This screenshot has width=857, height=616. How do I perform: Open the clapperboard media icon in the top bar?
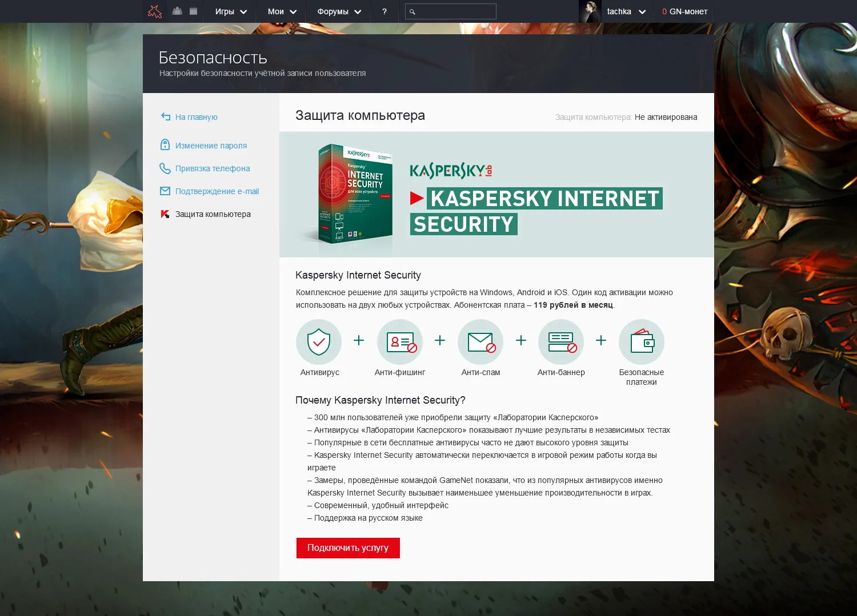[x=193, y=11]
